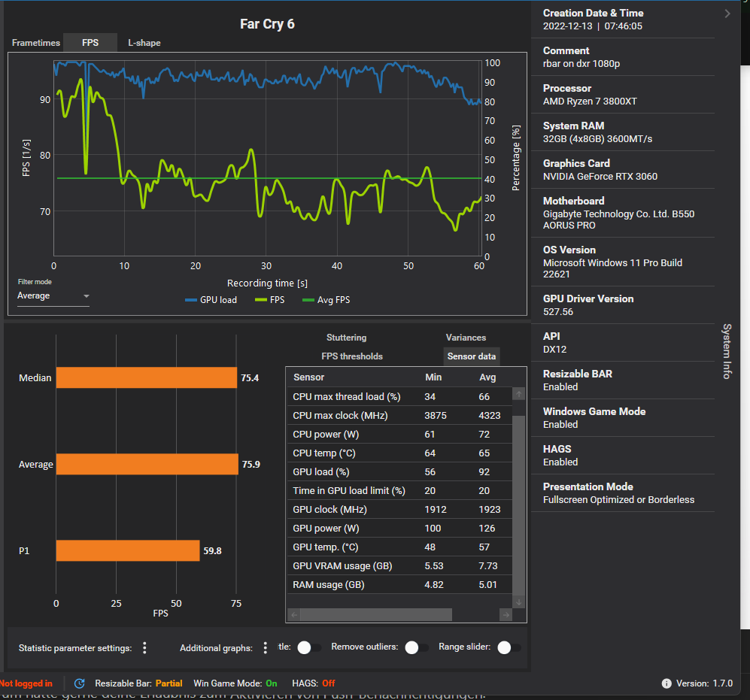Click scroll down arrow of sensor table
The height and width of the screenshot is (700, 750).
(518, 602)
